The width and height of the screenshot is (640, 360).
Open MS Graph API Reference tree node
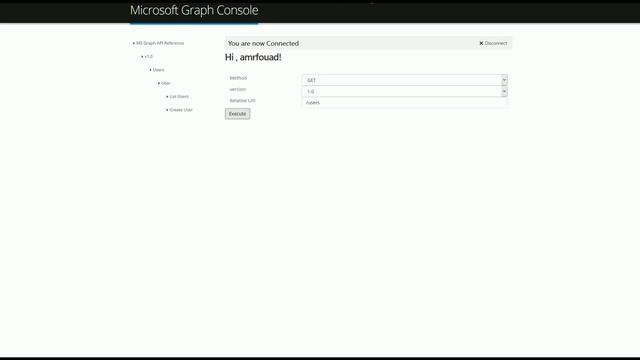[x=160, y=43]
